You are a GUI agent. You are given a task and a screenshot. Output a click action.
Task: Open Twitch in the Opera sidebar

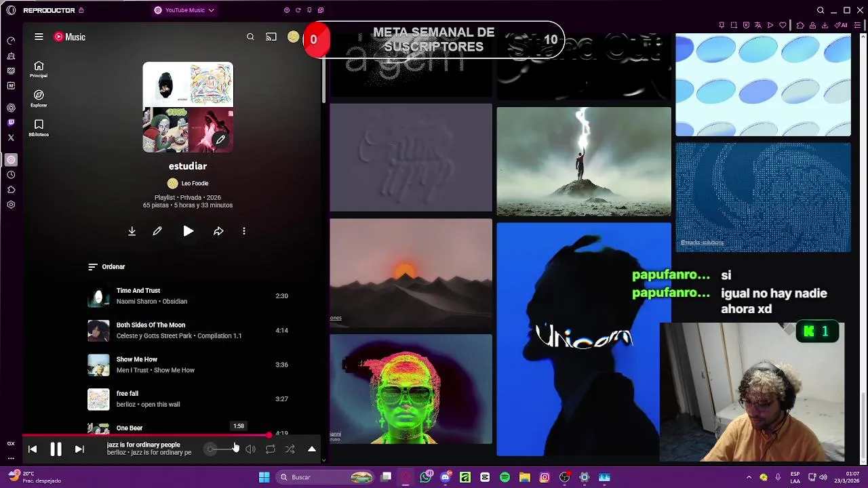tap(11, 123)
